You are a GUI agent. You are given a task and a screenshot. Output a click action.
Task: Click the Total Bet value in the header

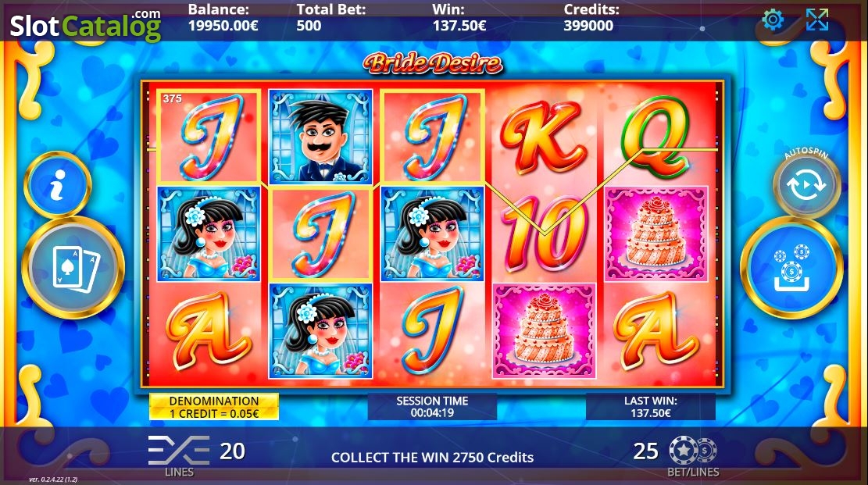[x=309, y=26]
